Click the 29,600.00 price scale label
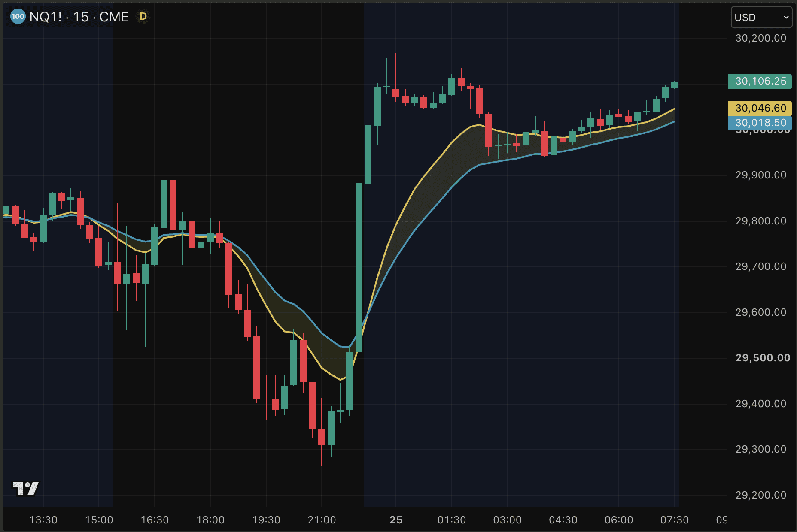The image size is (797, 532). 761,312
